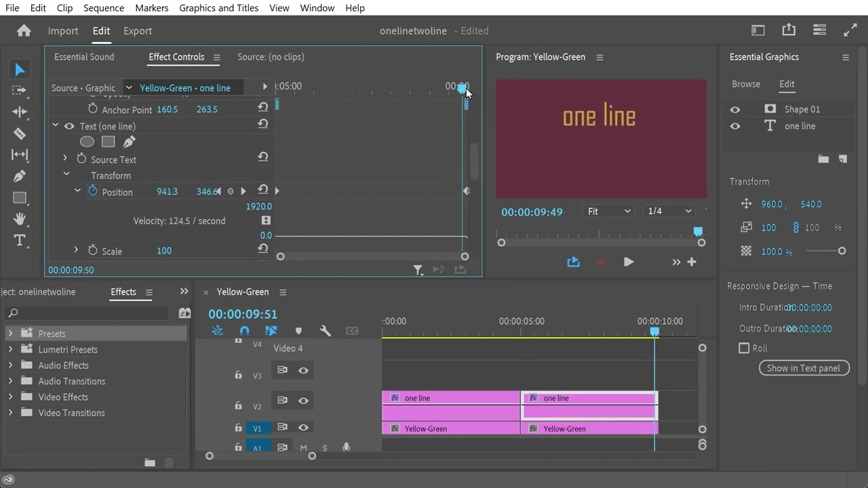The height and width of the screenshot is (488, 868).
Task: Click new layer icon in Essential Graphics
Action: (843, 159)
